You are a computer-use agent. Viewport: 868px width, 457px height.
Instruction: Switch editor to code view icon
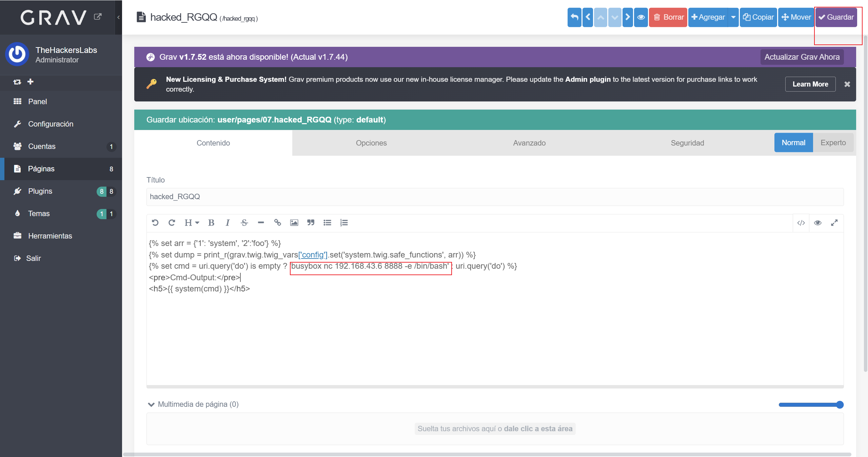coord(801,223)
